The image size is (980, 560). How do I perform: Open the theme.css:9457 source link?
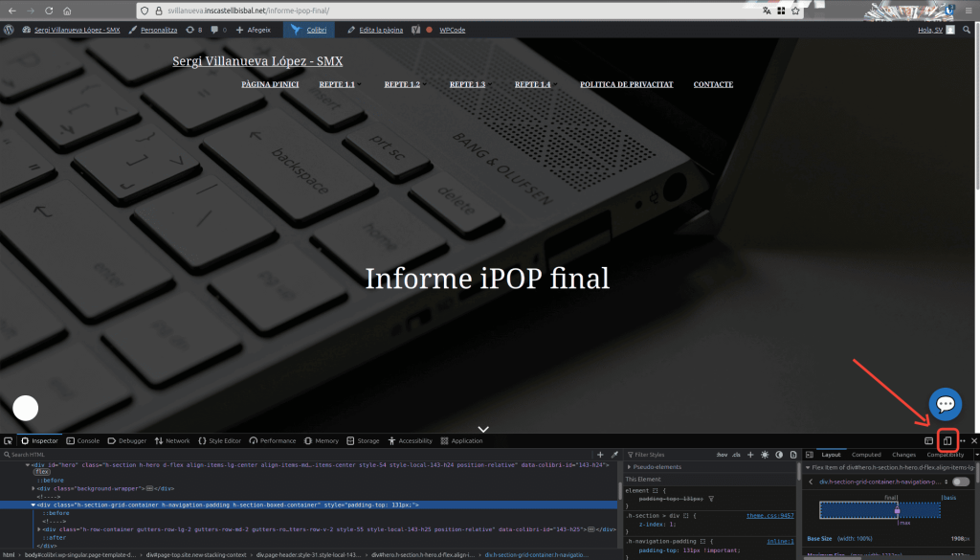coord(770,515)
